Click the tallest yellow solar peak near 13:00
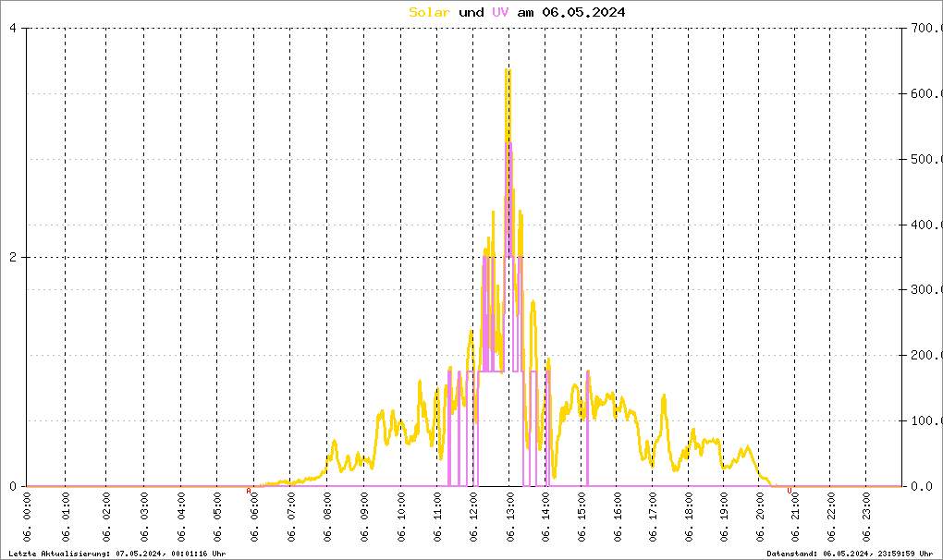This screenshot has width=943, height=560. click(508, 70)
